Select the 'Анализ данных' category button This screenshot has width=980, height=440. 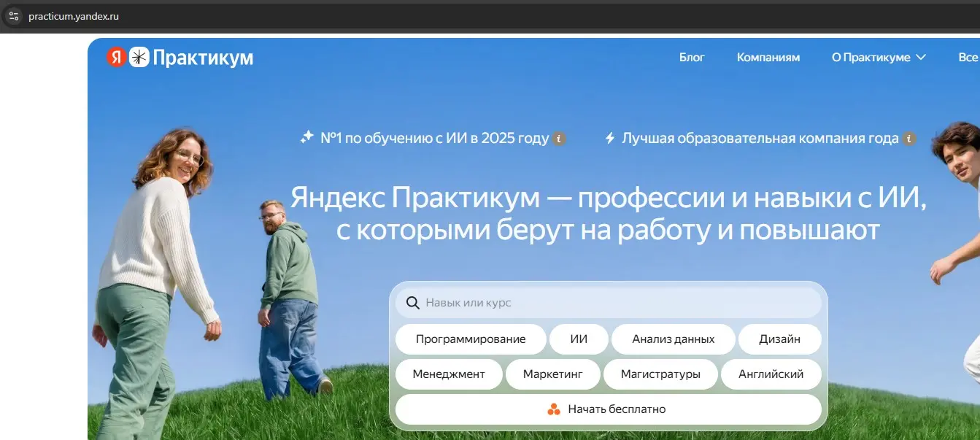674,339
